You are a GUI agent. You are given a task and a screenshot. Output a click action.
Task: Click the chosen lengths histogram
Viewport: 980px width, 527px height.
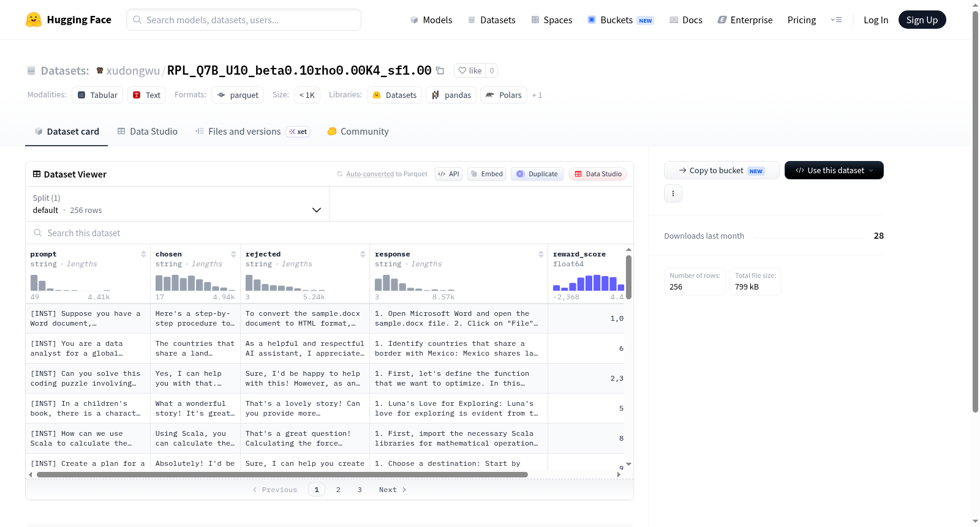click(x=195, y=282)
